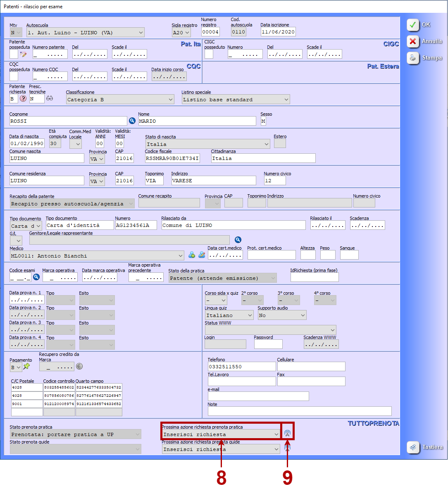Expand the Listino speciale dropdown

(x=236, y=99)
